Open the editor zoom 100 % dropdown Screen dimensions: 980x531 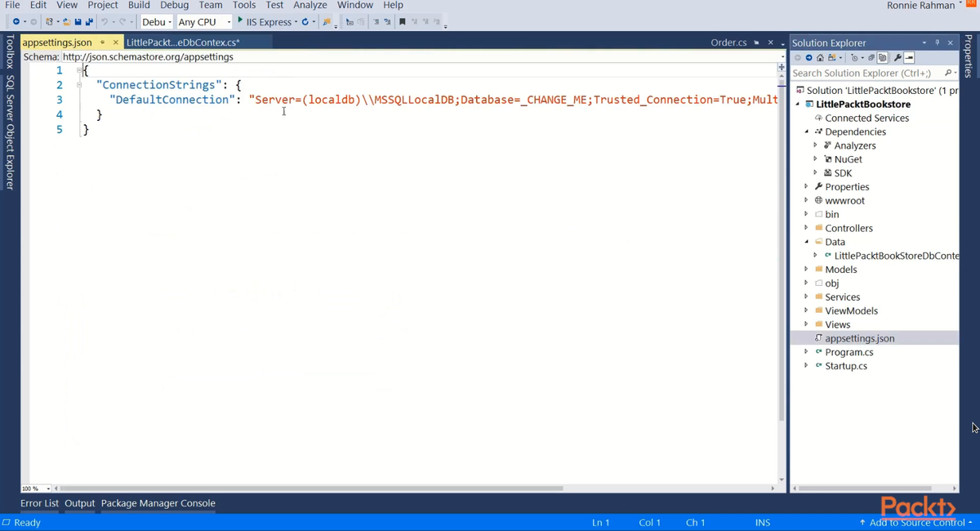[36, 489]
